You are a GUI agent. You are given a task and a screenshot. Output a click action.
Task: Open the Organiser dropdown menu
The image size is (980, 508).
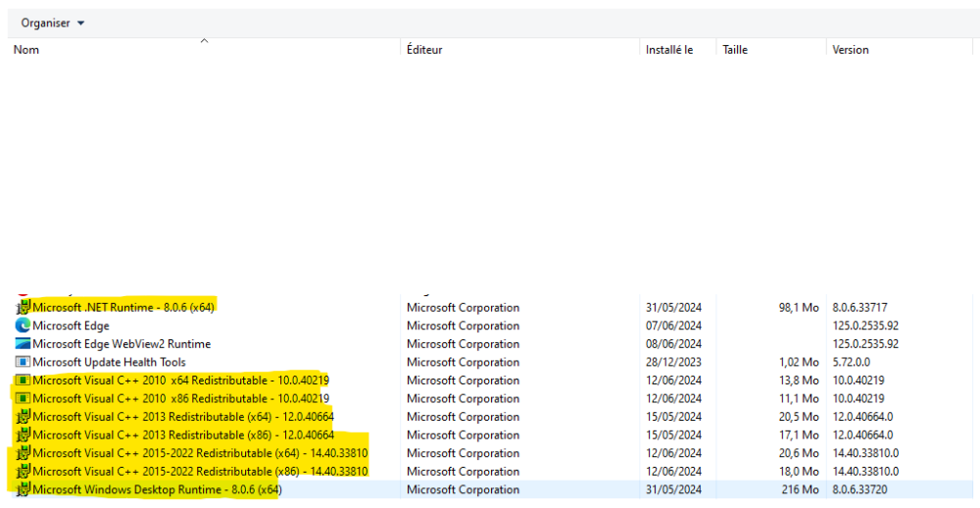(53, 23)
